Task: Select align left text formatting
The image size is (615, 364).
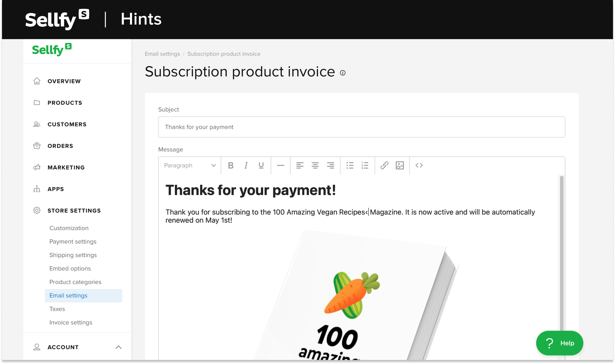Action: click(300, 165)
